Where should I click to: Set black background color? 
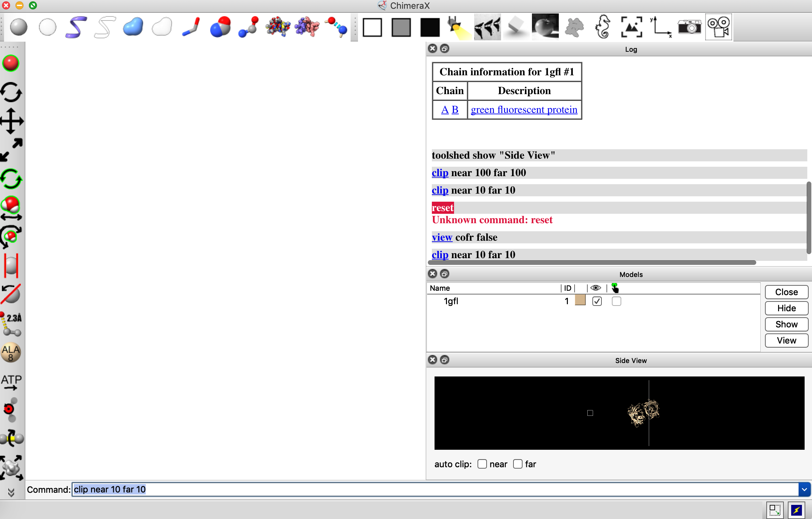point(430,27)
